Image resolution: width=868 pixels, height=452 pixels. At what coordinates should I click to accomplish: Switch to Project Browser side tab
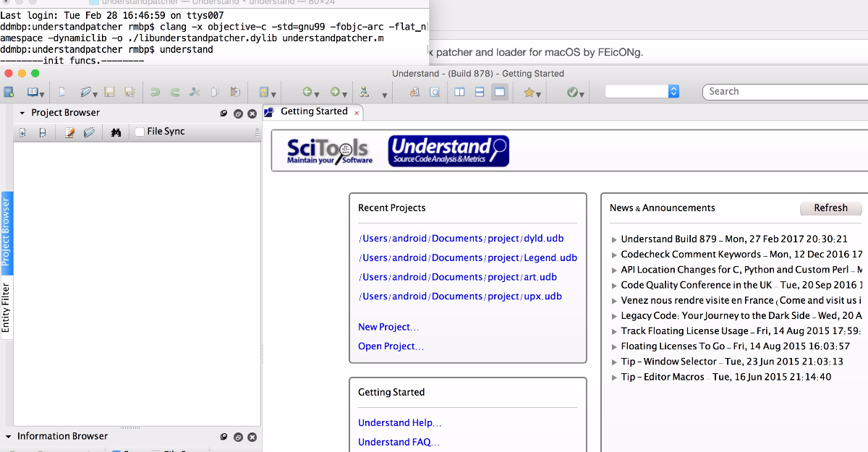coord(6,232)
